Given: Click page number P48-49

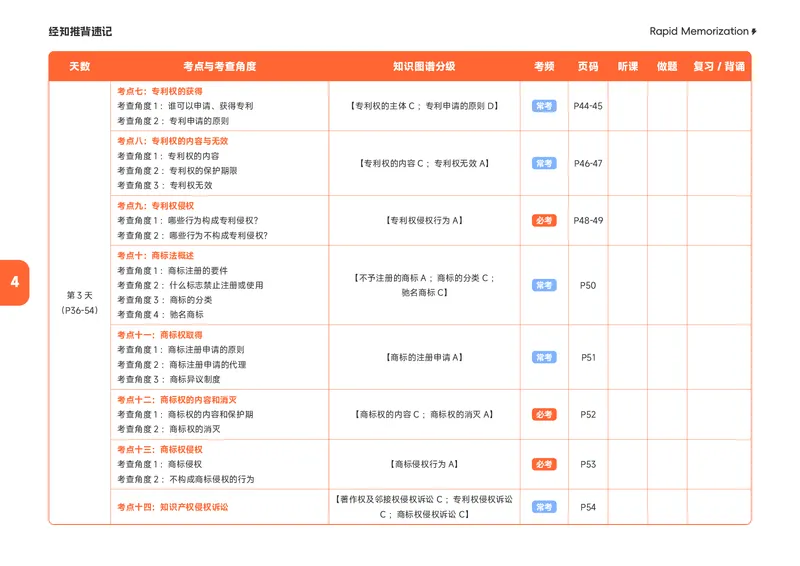Looking at the screenshot, I should tap(588, 220).
